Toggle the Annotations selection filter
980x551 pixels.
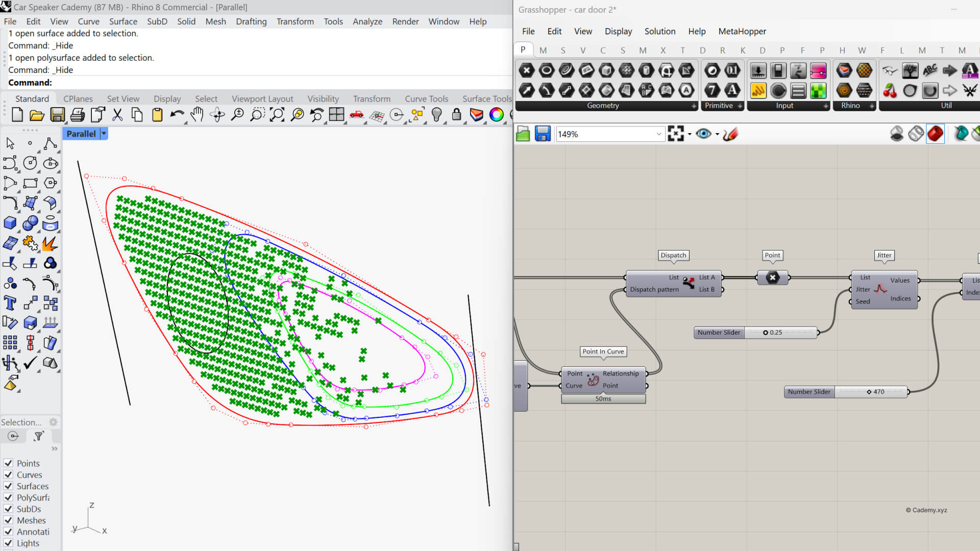tap(8, 532)
